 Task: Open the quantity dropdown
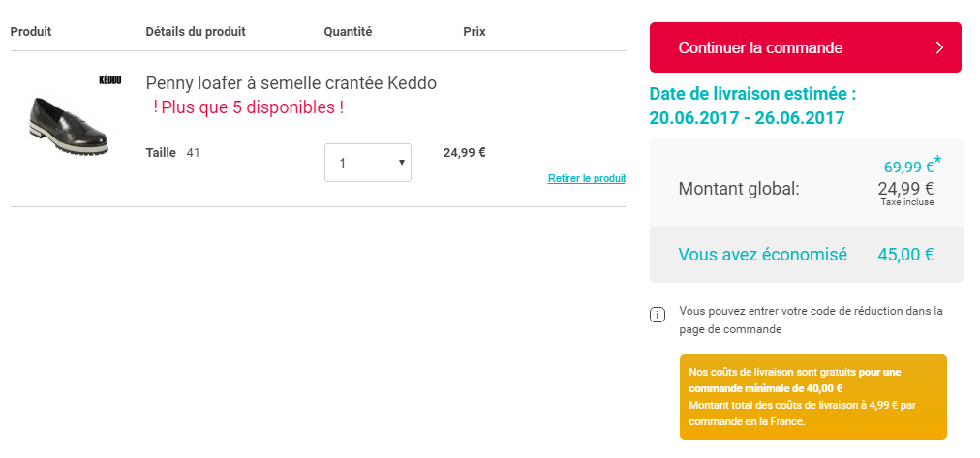[367, 163]
